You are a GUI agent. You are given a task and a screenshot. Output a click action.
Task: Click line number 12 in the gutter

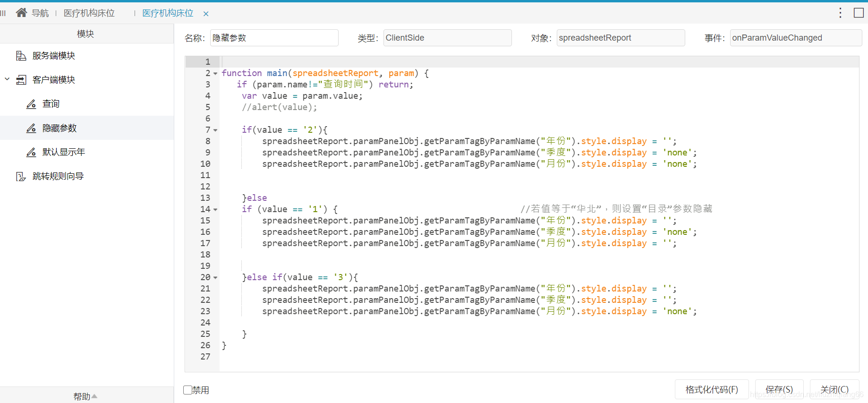click(x=205, y=187)
